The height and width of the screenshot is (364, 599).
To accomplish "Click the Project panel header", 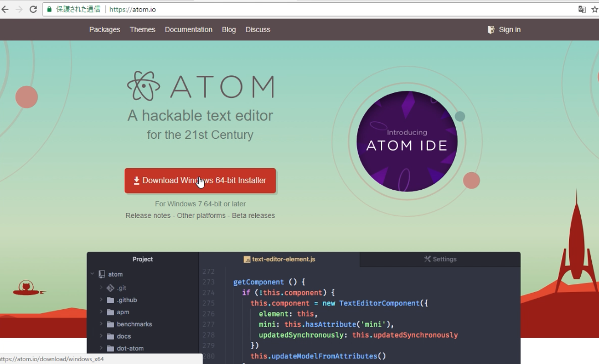I will click(x=142, y=259).
